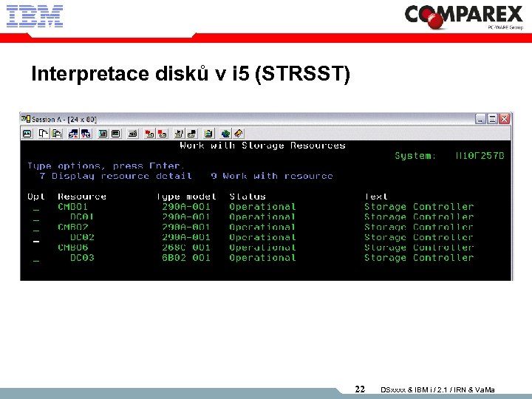Select resource name CMB01
Viewport: 532px width, 399px height.
pyautogui.click(x=72, y=207)
